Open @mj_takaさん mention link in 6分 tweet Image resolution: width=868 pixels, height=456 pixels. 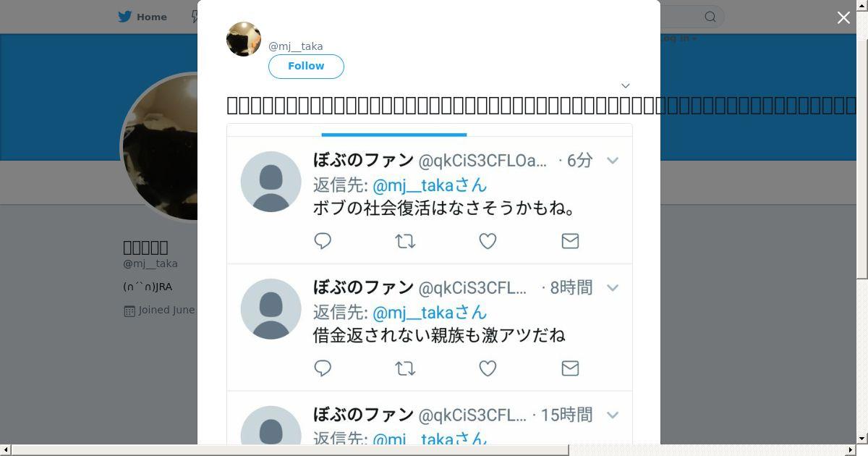point(430,185)
